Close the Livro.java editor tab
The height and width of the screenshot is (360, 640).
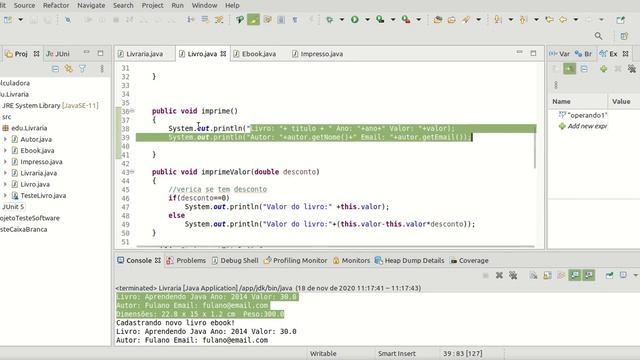(223, 53)
